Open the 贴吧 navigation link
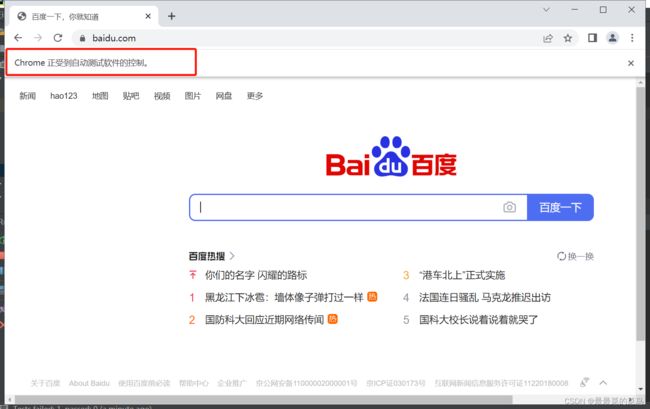The width and height of the screenshot is (650, 409). [131, 96]
